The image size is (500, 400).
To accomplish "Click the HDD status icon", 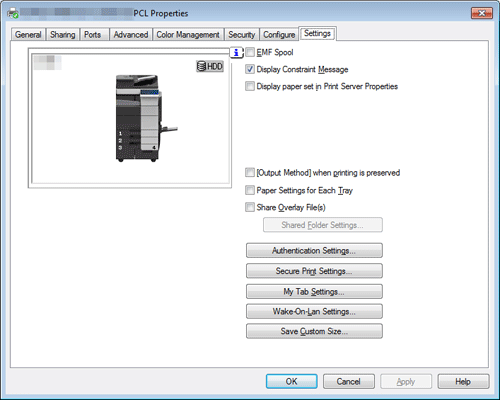I will [210, 66].
